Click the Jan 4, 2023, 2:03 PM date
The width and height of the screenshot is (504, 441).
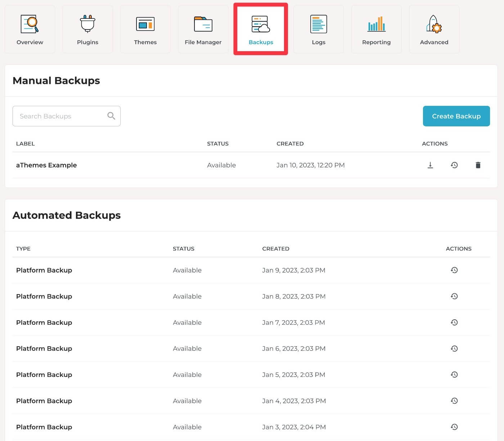tap(294, 401)
